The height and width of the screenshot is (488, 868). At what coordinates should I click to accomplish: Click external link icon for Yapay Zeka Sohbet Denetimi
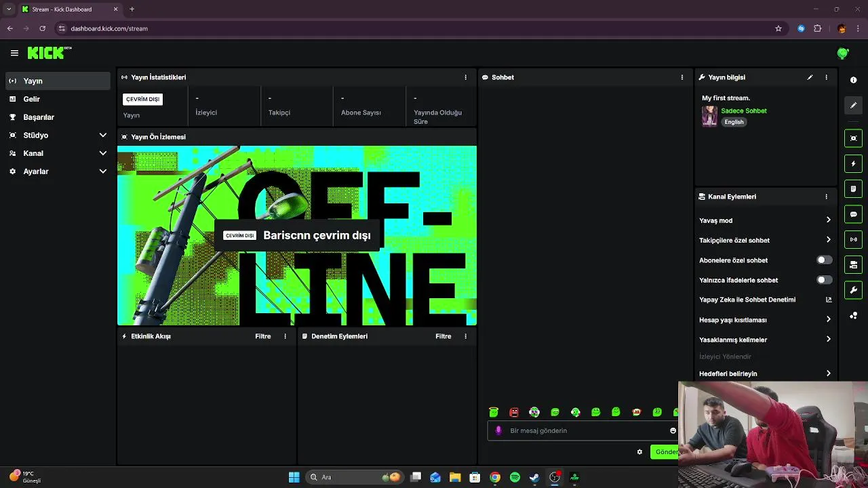pos(828,300)
